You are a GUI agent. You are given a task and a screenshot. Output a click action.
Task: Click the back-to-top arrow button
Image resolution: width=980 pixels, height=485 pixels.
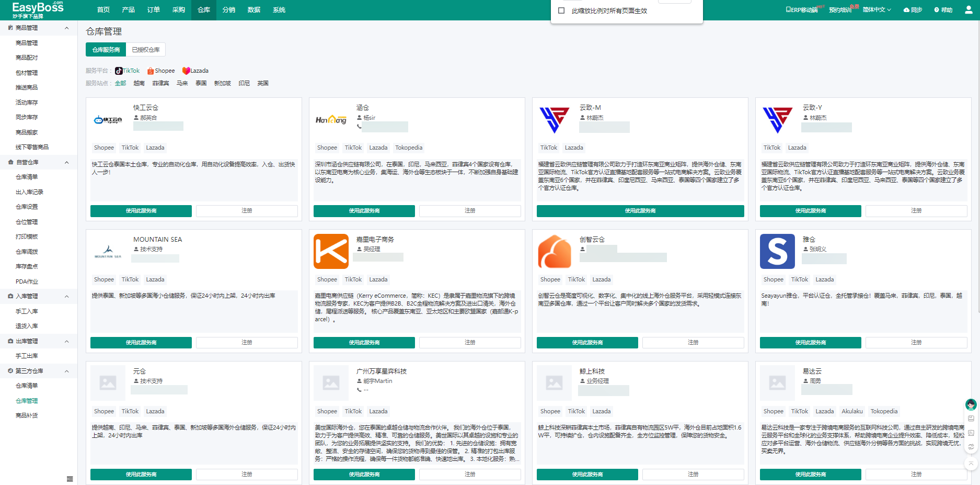tap(971, 463)
